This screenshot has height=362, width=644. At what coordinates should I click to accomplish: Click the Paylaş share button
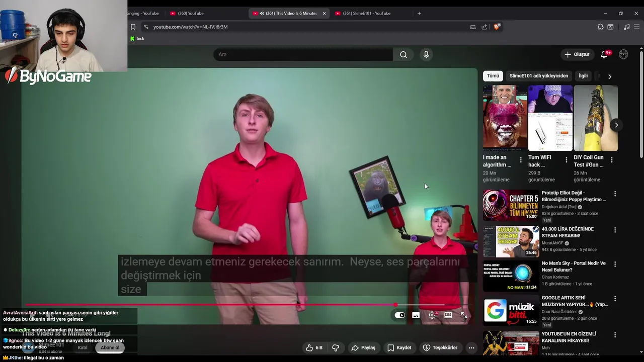coord(363,347)
